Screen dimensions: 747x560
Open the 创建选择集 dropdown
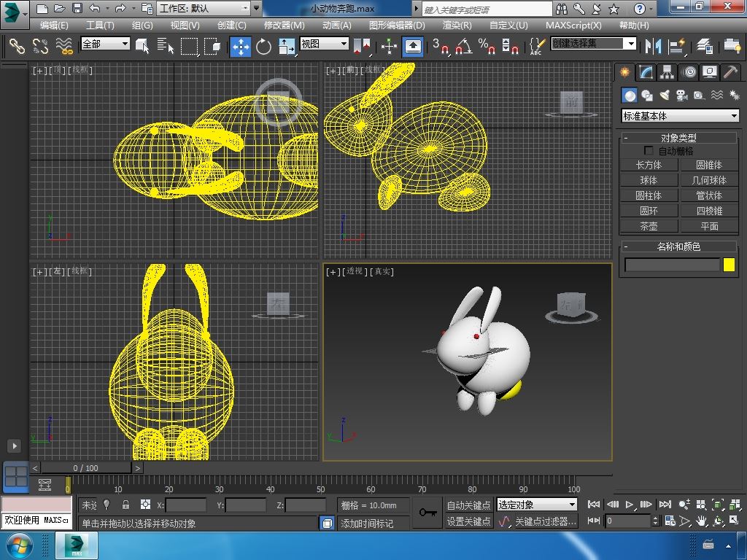(631, 44)
